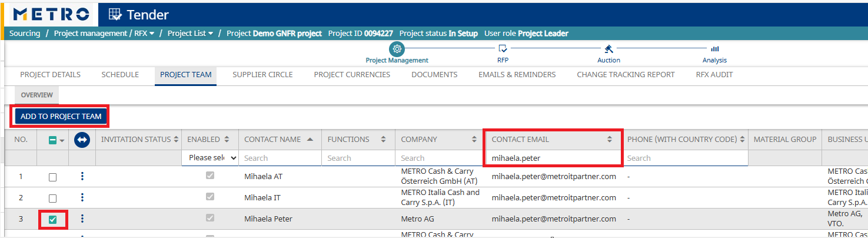The image size is (868, 238).
Task: Click the Company search field
Action: (x=440, y=158)
